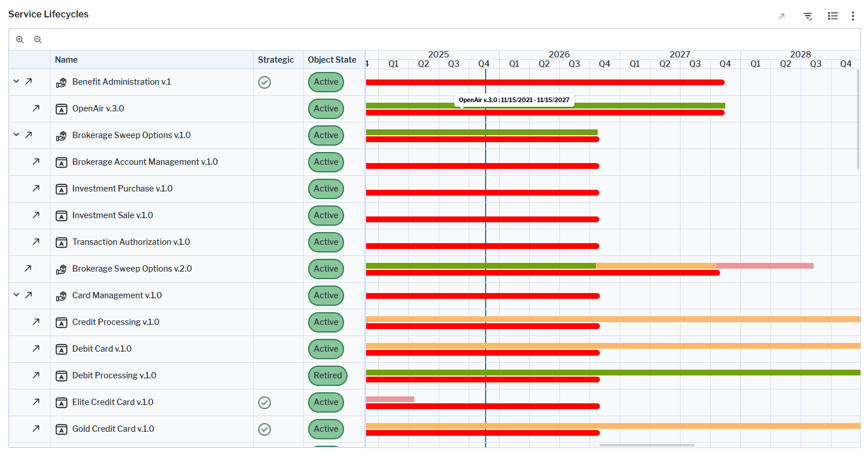
Task: Open Debit Card v.1.0 row arrow icon
Action: click(36, 349)
